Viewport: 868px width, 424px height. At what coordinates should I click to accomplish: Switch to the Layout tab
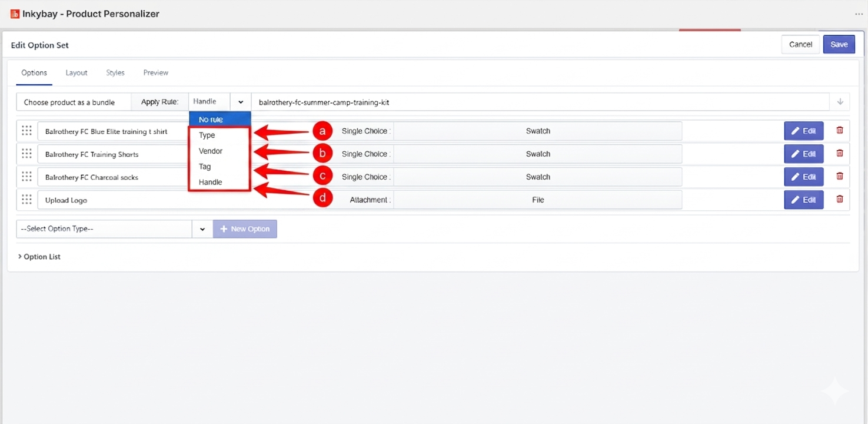77,72
